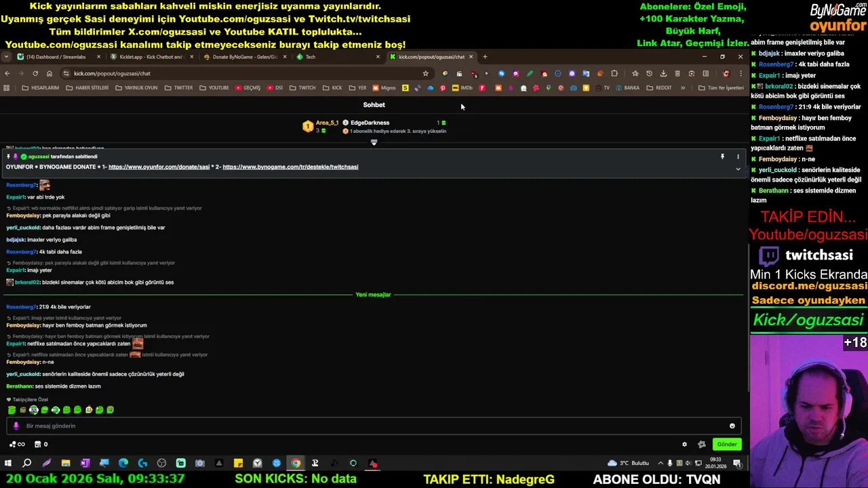
Task: Open the BANKA bookmark folder
Action: (x=627, y=88)
